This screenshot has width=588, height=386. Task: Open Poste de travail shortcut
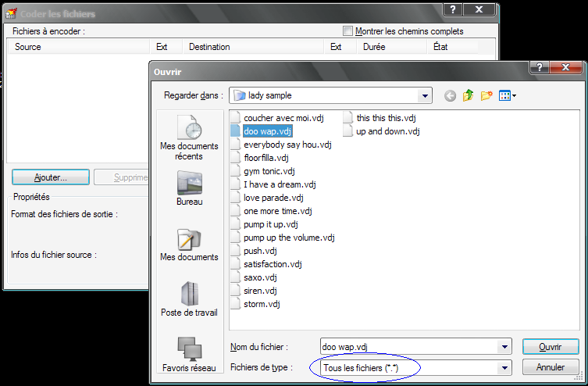(189, 299)
